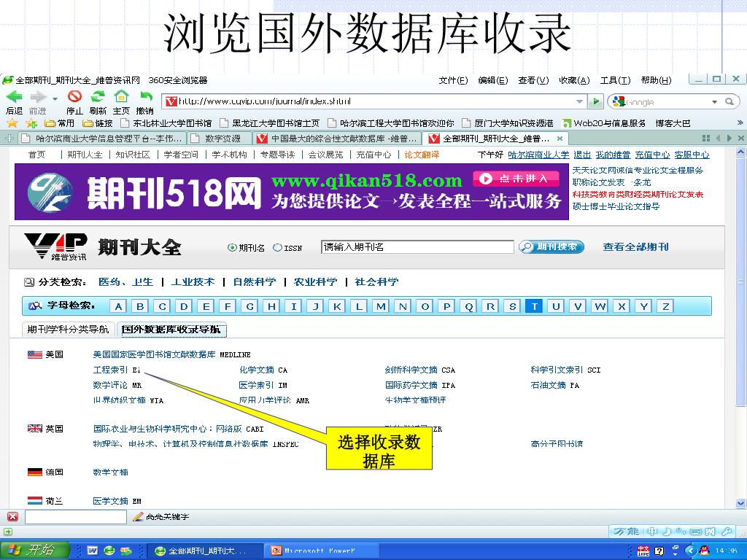
Task: Click the search magnifier in Google box
Action: pos(729,101)
